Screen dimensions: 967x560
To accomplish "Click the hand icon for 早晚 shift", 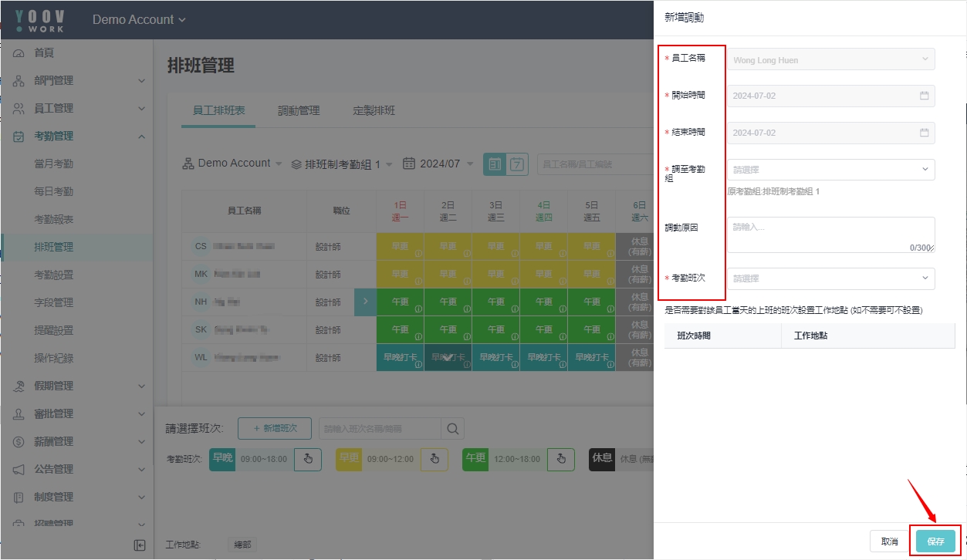I will [308, 459].
